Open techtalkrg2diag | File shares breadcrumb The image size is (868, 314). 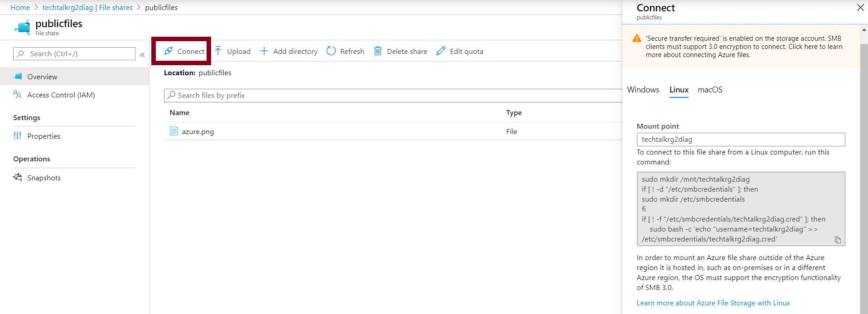pos(87,7)
